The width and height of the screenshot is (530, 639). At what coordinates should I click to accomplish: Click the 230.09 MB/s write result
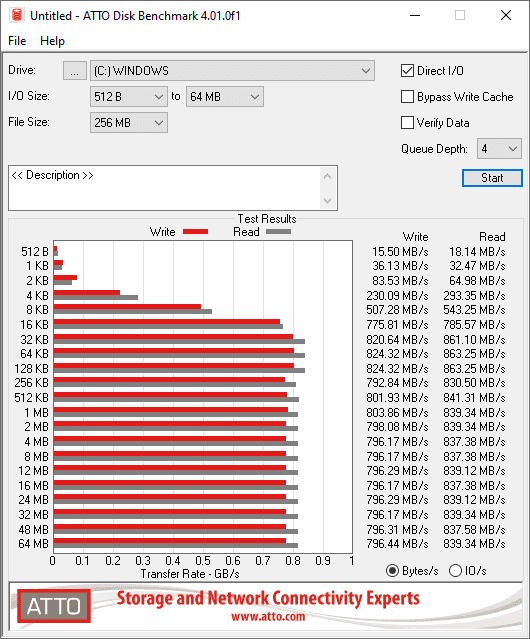tap(397, 295)
